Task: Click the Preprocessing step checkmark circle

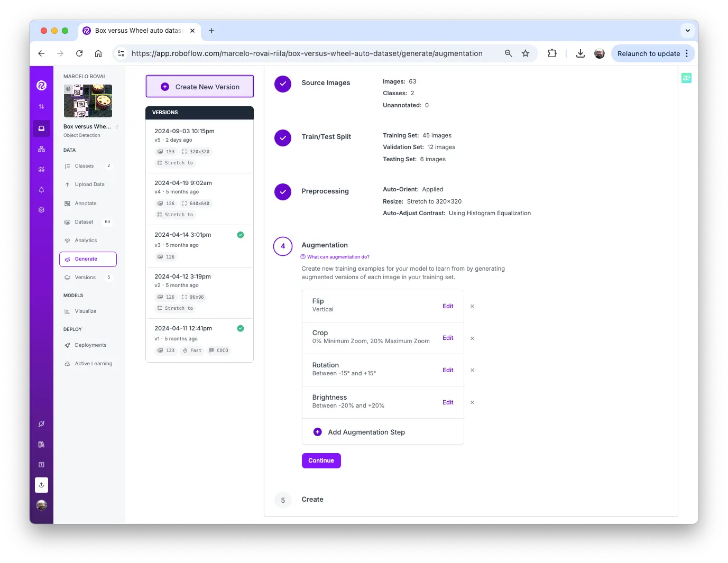Action: click(x=283, y=192)
